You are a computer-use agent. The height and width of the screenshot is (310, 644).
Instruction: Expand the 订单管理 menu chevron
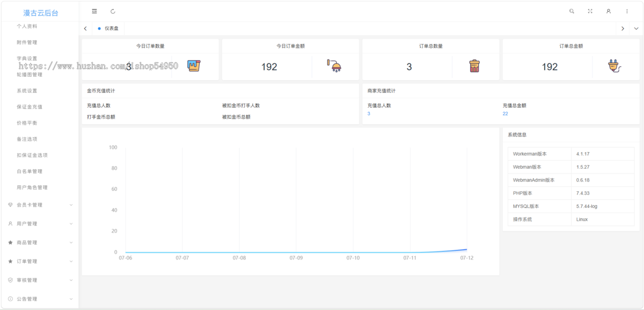click(71, 261)
